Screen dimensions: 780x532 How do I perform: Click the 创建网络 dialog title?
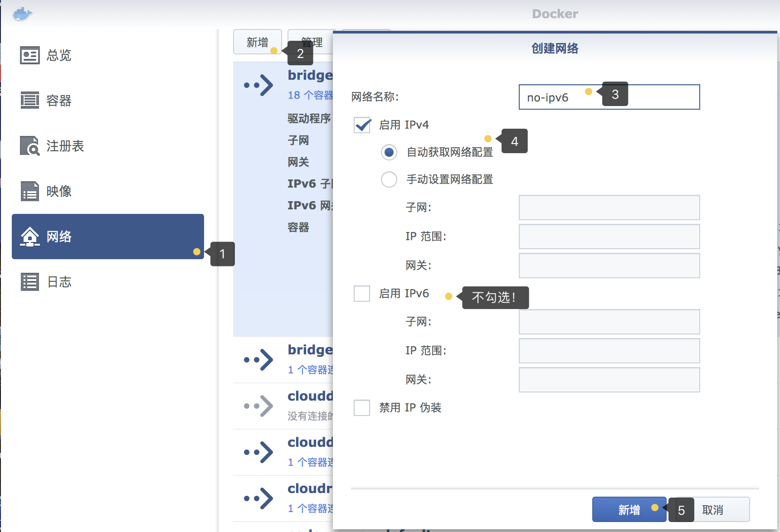(x=555, y=48)
